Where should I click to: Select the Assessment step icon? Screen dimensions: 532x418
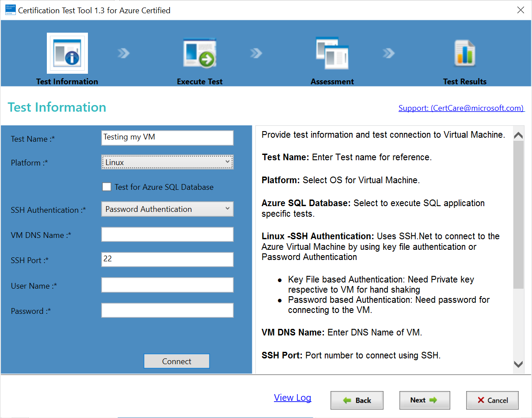pos(332,53)
